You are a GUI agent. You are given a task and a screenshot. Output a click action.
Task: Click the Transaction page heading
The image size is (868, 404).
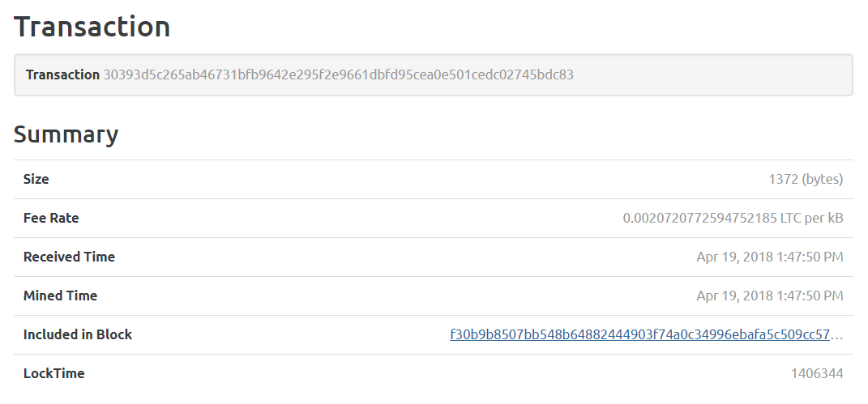coord(92,27)
